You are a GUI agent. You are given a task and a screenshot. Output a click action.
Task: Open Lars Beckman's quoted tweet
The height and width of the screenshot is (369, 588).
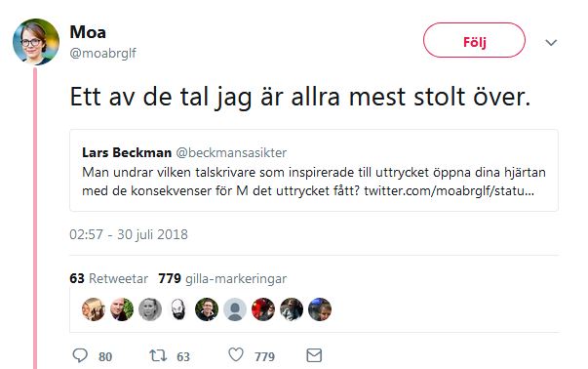pyautogui.click(x=314, y=171)
